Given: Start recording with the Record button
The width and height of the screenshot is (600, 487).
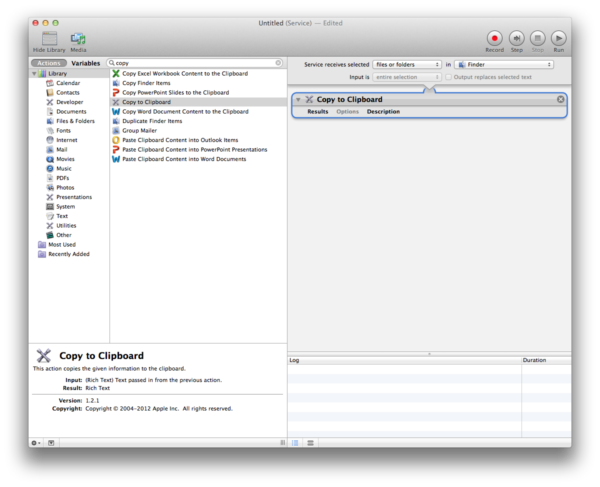Looking at the screenshot, I should (x=494, y=38).
